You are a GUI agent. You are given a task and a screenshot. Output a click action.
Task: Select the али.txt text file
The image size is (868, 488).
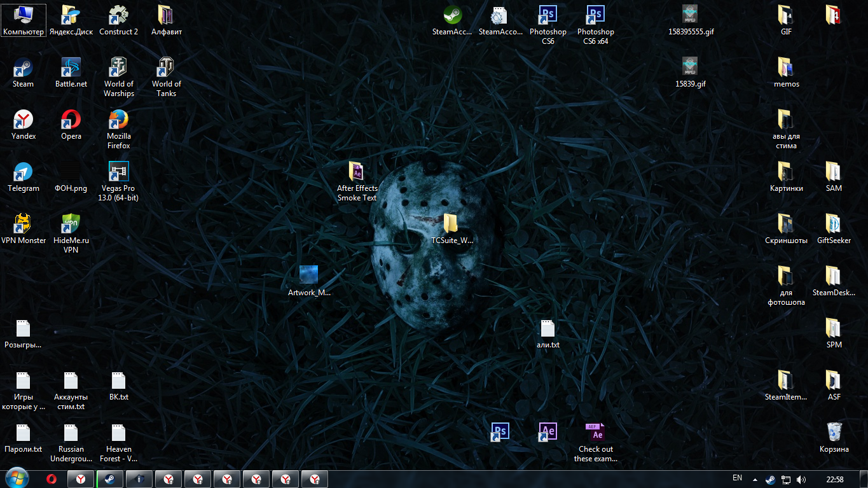tap(548, 333)
